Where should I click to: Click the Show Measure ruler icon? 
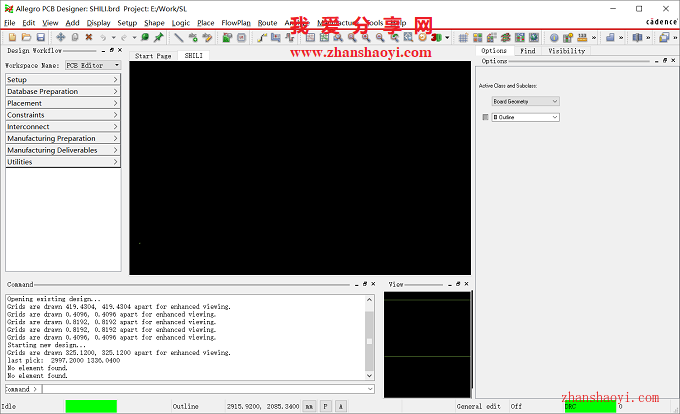[x=582, y=38]
